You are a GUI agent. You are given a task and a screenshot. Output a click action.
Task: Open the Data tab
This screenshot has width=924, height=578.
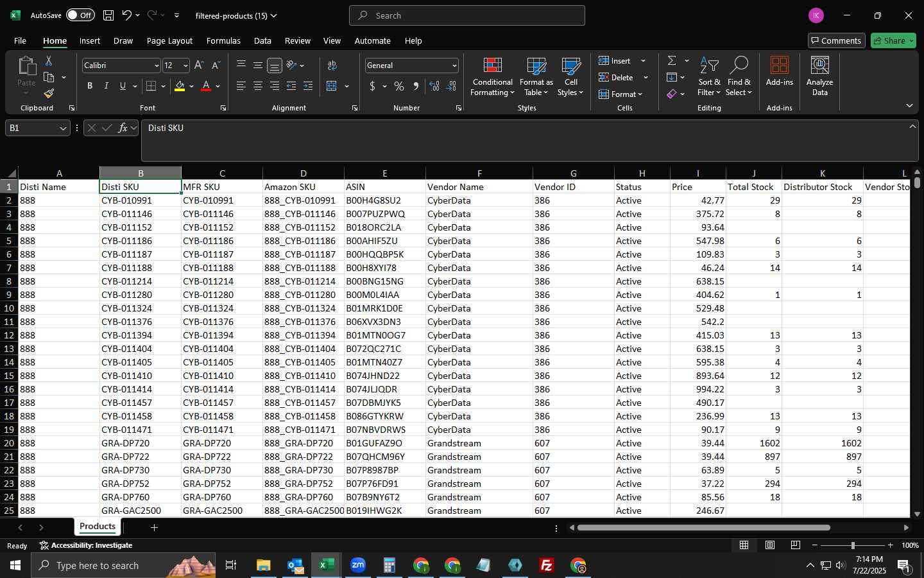tap(262, 40)
